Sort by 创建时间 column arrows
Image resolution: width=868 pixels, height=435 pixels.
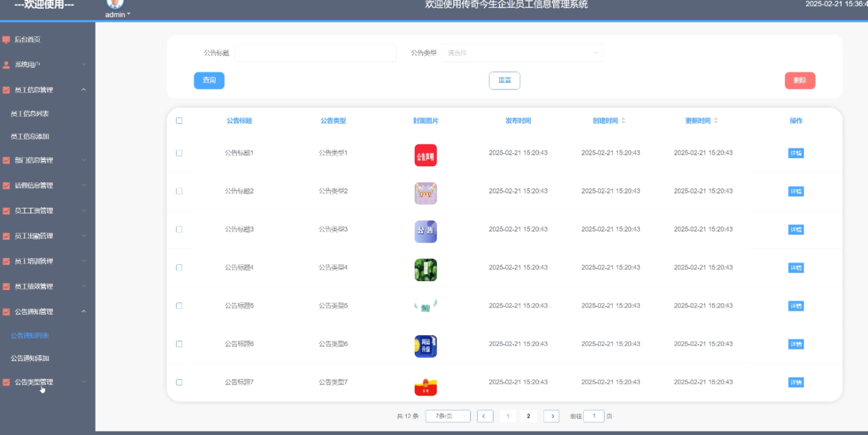coord(623,120)
